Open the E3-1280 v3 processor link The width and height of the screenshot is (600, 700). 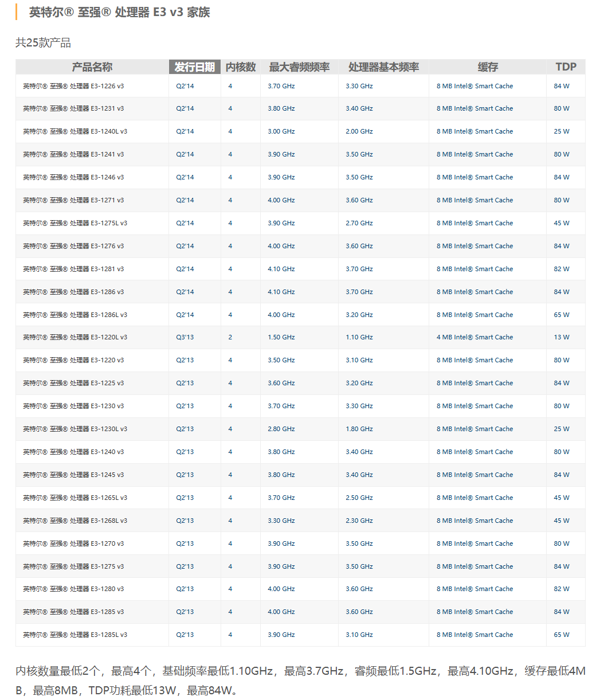click(x=73, y=589)
